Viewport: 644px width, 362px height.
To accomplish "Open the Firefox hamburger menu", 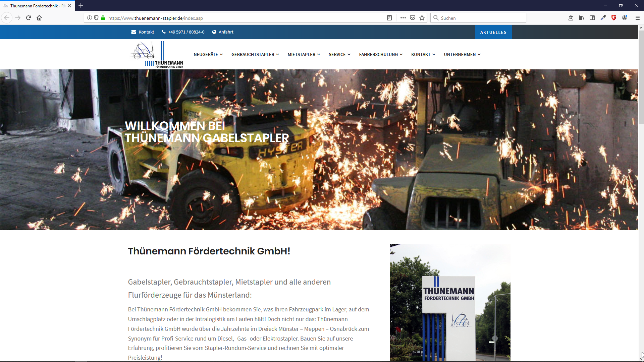I will click(638, 18).
